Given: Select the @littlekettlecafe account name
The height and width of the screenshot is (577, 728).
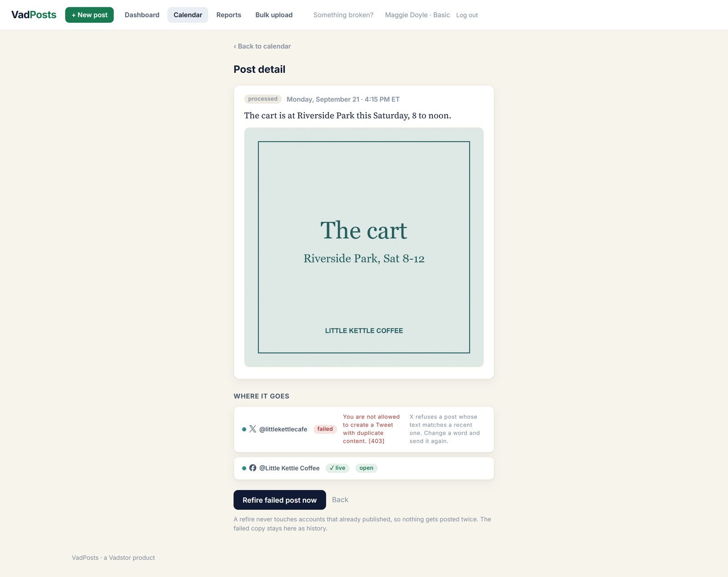Looking at the screenshot, I should tap(283, 429).
